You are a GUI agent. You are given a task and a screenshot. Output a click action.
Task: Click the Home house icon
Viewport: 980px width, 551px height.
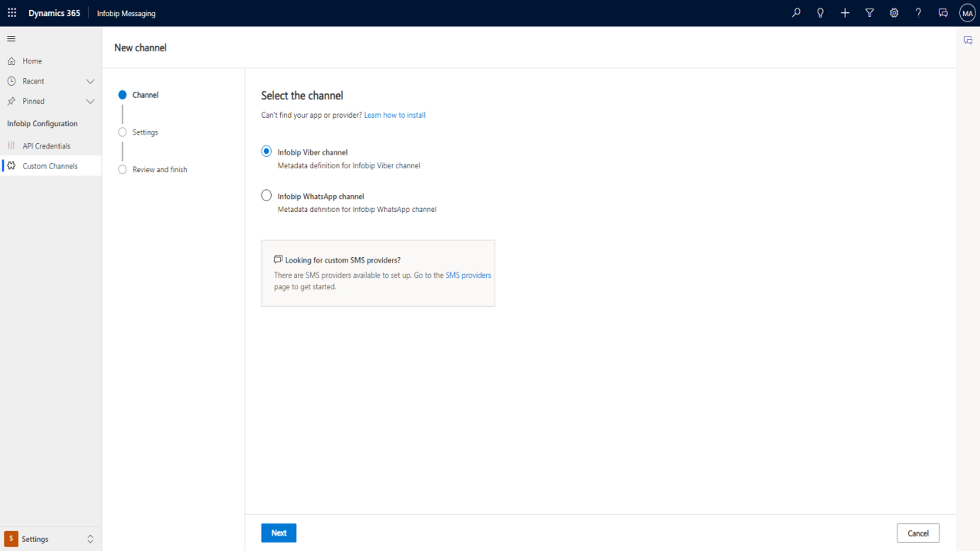tap(11, 61)
